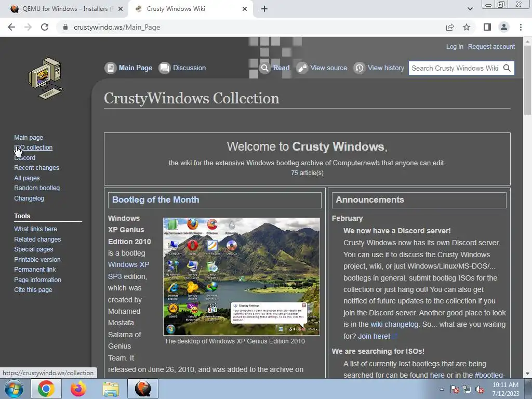Open the Changelog sidebar link
The height and width of the screenshot is (399, 532).
click(x=29, y=198)
